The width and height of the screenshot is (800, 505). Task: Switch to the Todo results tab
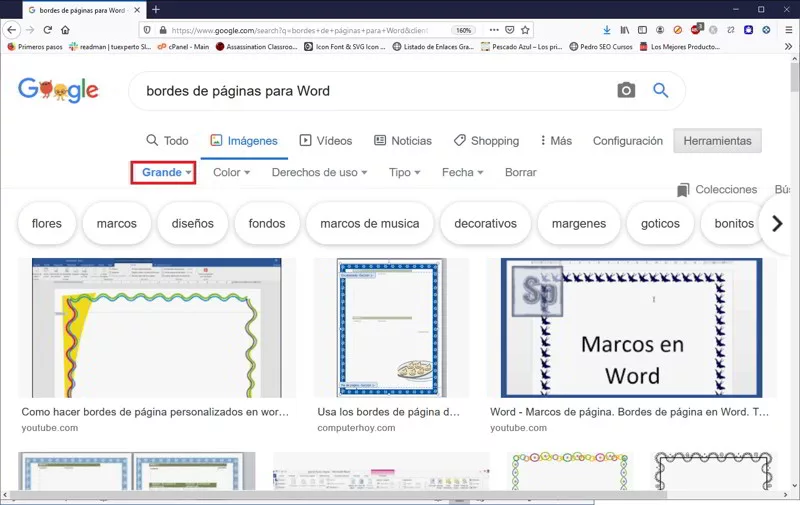167,141
